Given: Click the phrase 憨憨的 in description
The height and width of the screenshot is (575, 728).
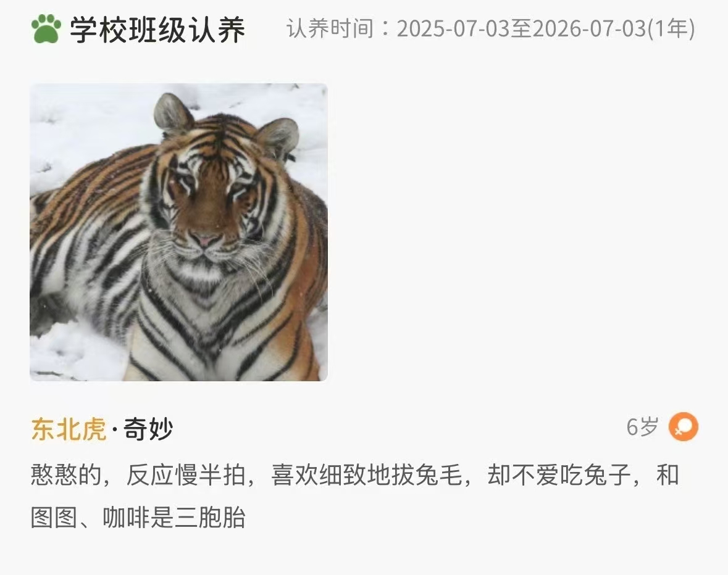Looking at the screenshot, I should click(67, 475).
